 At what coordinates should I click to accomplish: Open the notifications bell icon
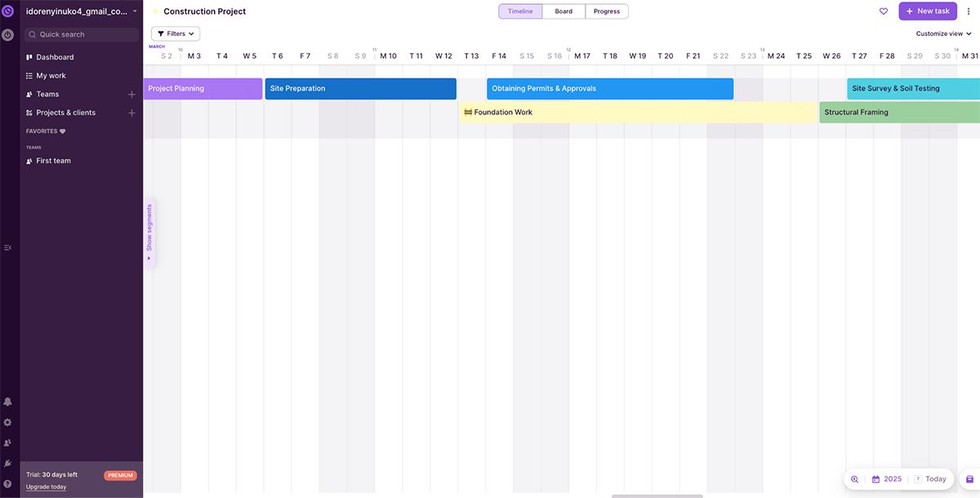(x=7, y=402)
